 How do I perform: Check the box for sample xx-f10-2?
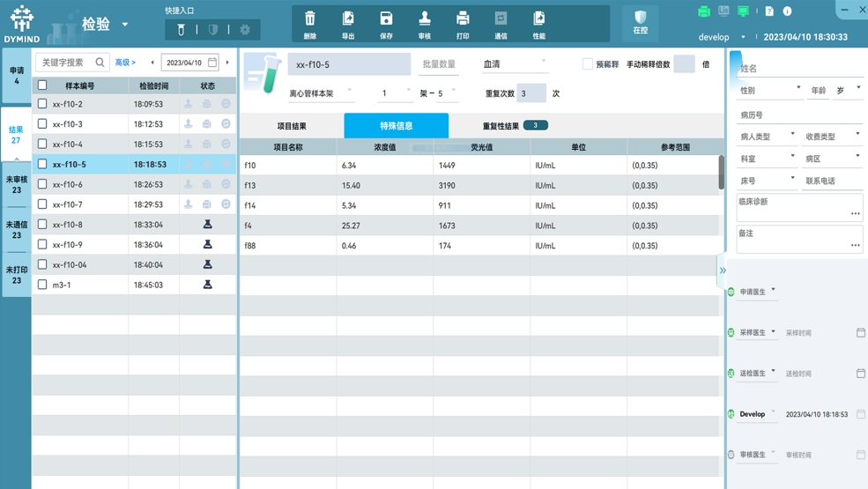coord(42,104)
